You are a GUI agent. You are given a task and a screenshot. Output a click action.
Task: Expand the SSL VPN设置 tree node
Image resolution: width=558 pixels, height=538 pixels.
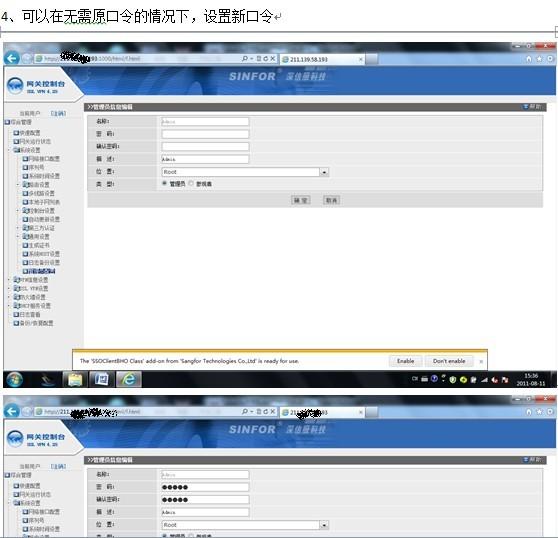pos(10,288)
